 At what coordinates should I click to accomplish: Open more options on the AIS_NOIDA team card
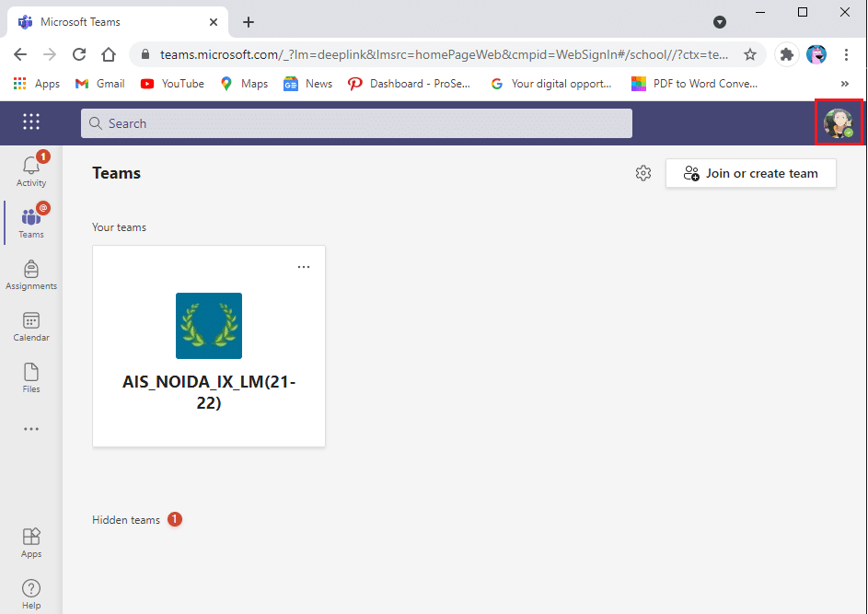coord(304,266)
